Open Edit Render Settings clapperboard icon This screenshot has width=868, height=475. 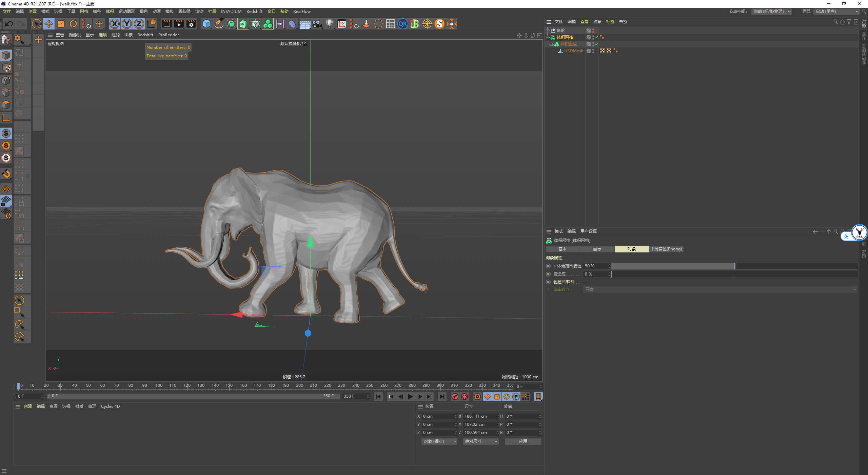tap(191, 24)
